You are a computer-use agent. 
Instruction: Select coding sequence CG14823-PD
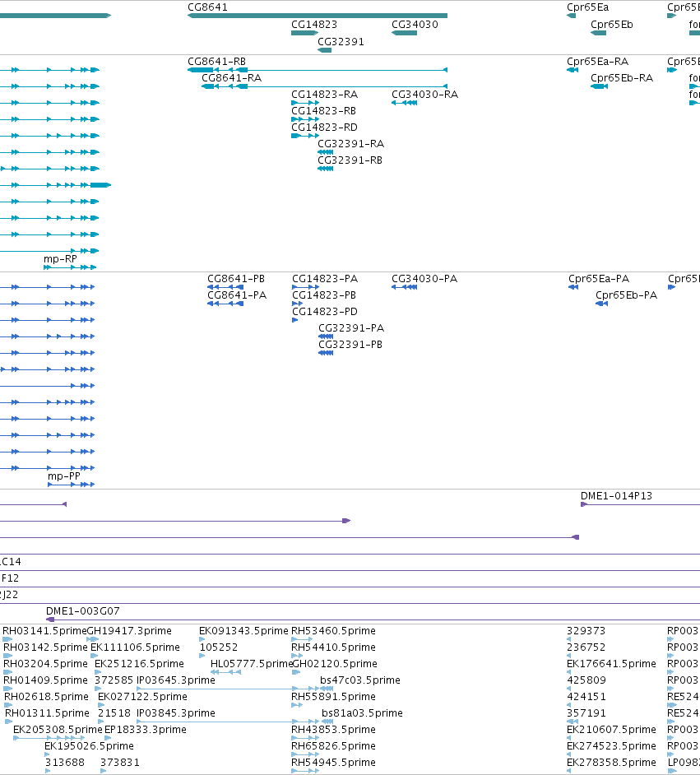click(325, 311)
